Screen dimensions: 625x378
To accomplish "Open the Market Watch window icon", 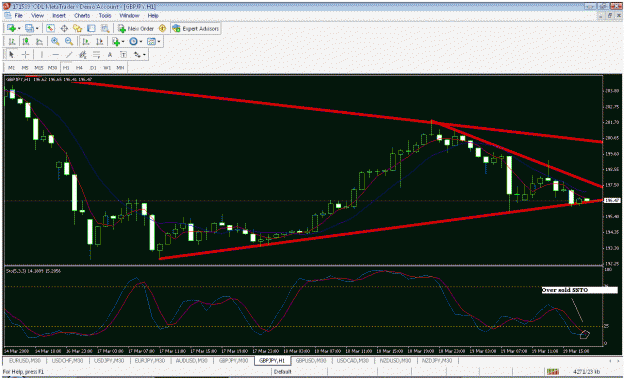I will [x=50, y=28].
